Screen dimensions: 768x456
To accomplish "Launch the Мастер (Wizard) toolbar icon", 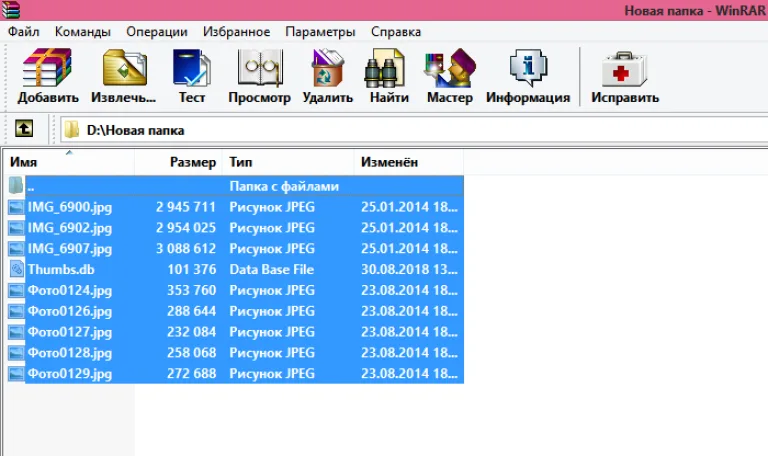I will (x=450, y=68).
